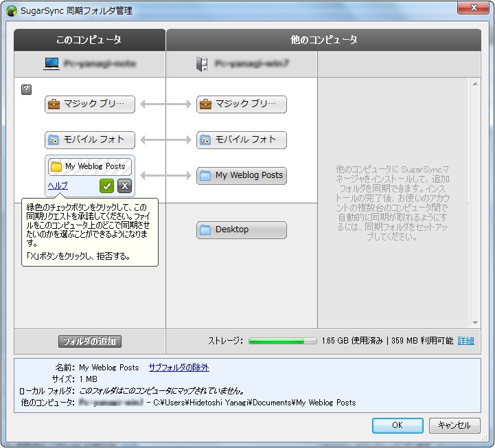
Task: Click the gray X reject button
Action: point(124,186)
